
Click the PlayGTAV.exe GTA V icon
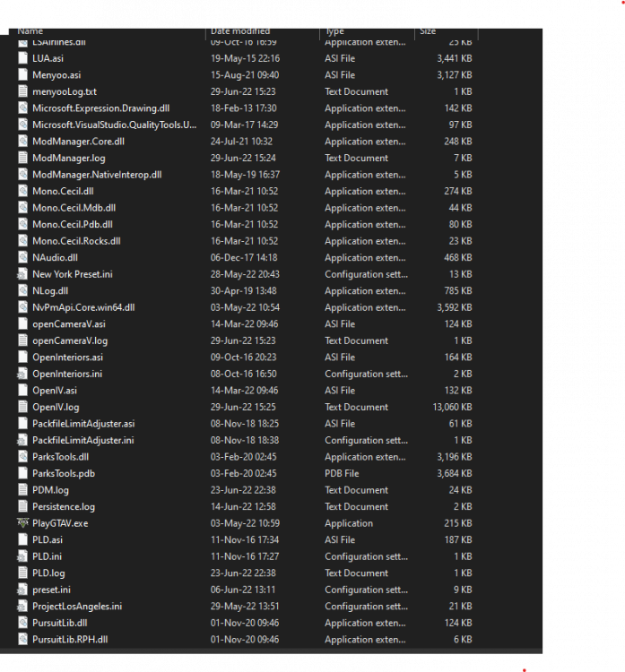pos(22,523)
